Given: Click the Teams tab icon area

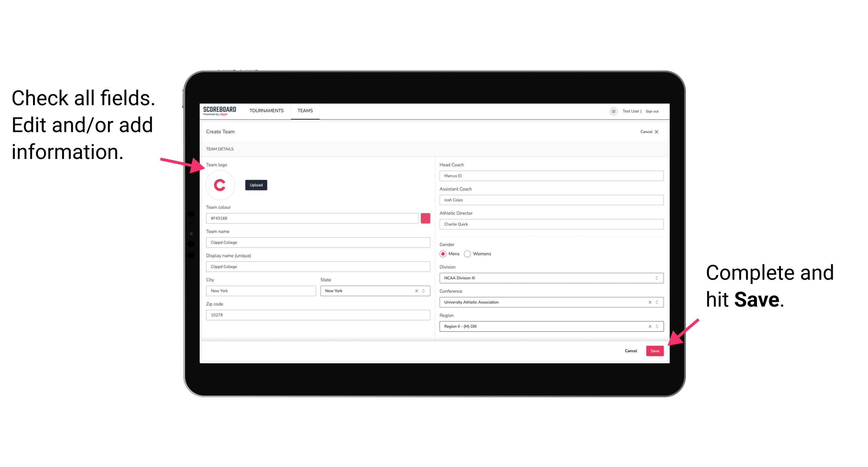Looking at the screenshot, I should point(305,111).
